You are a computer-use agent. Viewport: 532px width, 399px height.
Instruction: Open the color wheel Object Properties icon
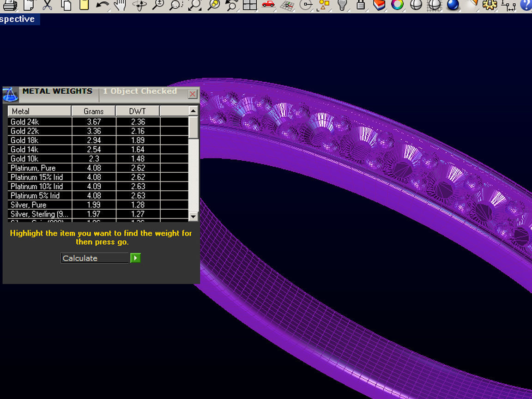click(x=397, y=5)
